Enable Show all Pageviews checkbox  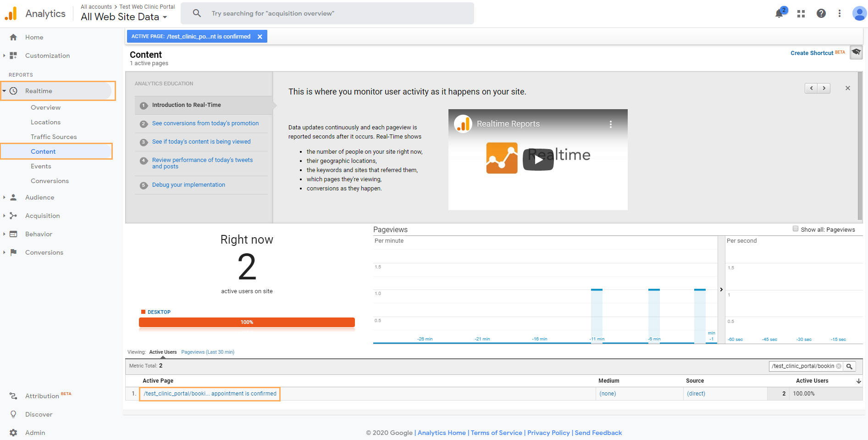tap(796, 229)
